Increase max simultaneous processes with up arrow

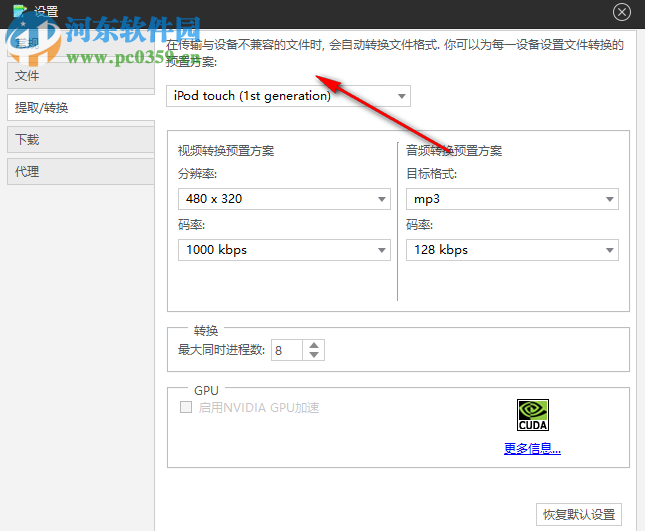(x=314, y=345)
